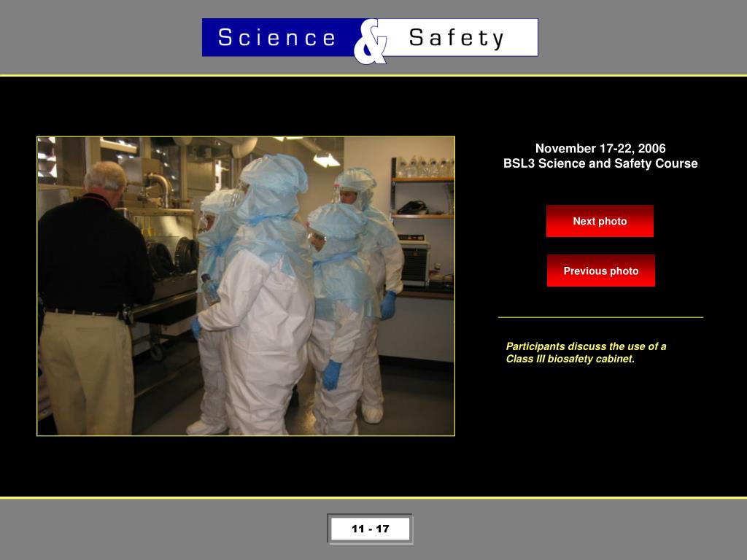
Task: Click the BSL3 Science and Safety Course title
Action: [600, 163]
